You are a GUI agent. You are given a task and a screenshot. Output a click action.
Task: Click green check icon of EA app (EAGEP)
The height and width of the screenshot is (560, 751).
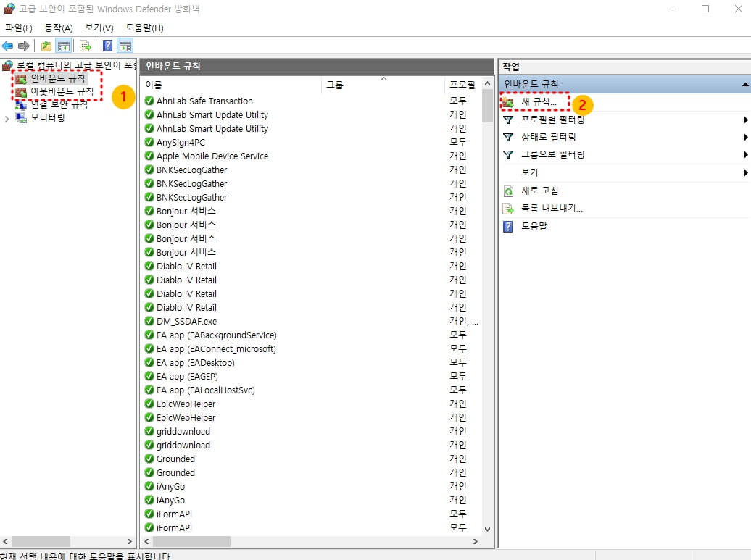pyautogui.click(x=149, y=377)
